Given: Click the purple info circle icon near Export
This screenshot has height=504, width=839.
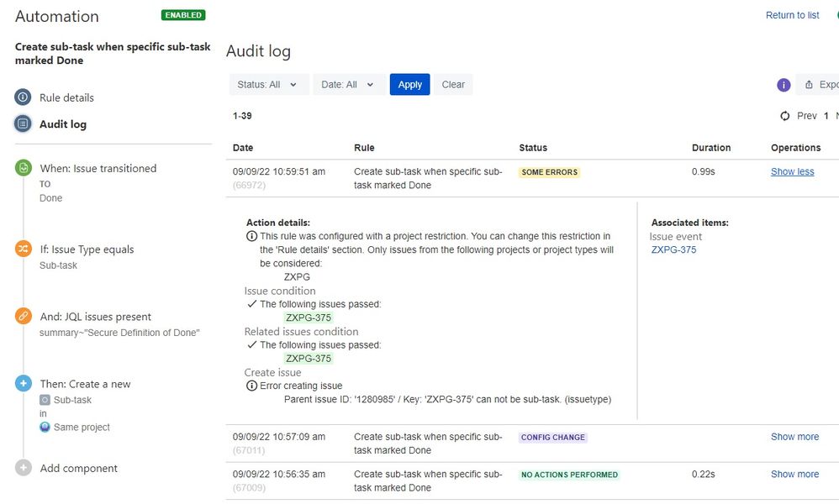Looking at the screenshot, I should (784, 85).
